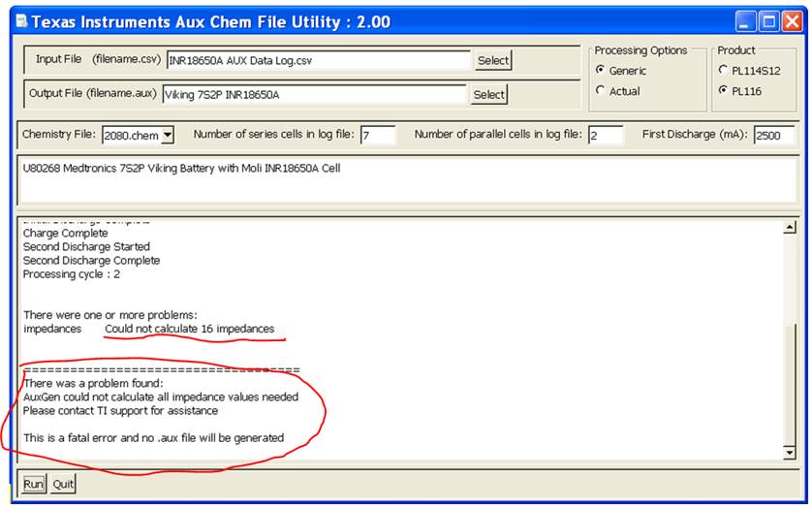The height and width of the screenshot is (508, 812).
Task: Click Select next to the Input File
Action: (493, 60)
